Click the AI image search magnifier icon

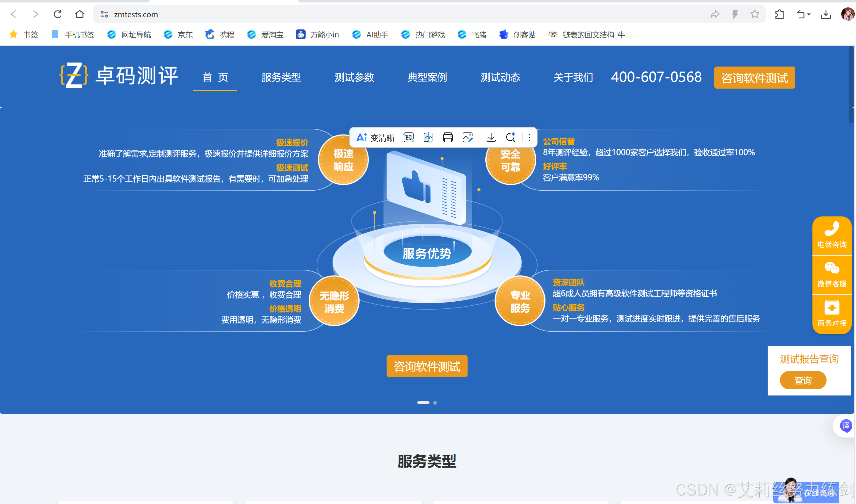click(511, 138)
